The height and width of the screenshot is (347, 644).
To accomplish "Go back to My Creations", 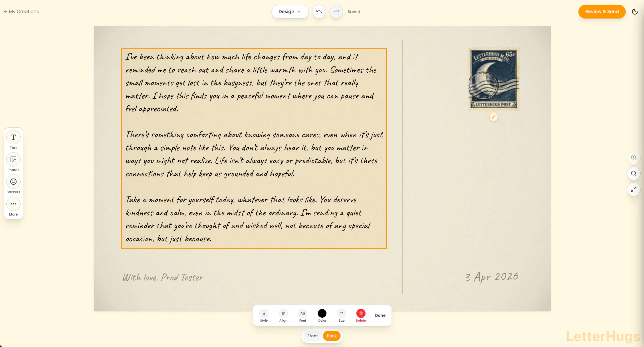I will [x=21, y=12].
